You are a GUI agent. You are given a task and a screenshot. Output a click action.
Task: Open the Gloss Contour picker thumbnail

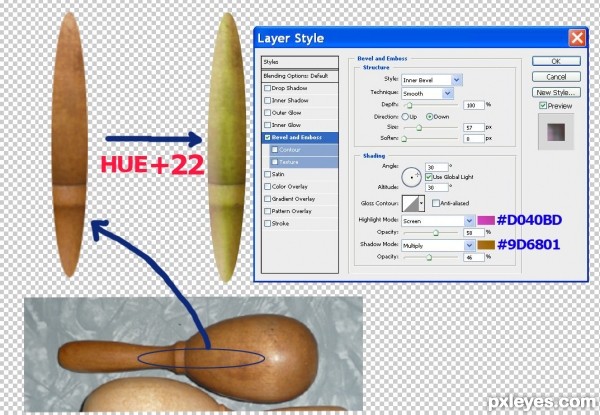pyautogui.click(x=410, y=203)
